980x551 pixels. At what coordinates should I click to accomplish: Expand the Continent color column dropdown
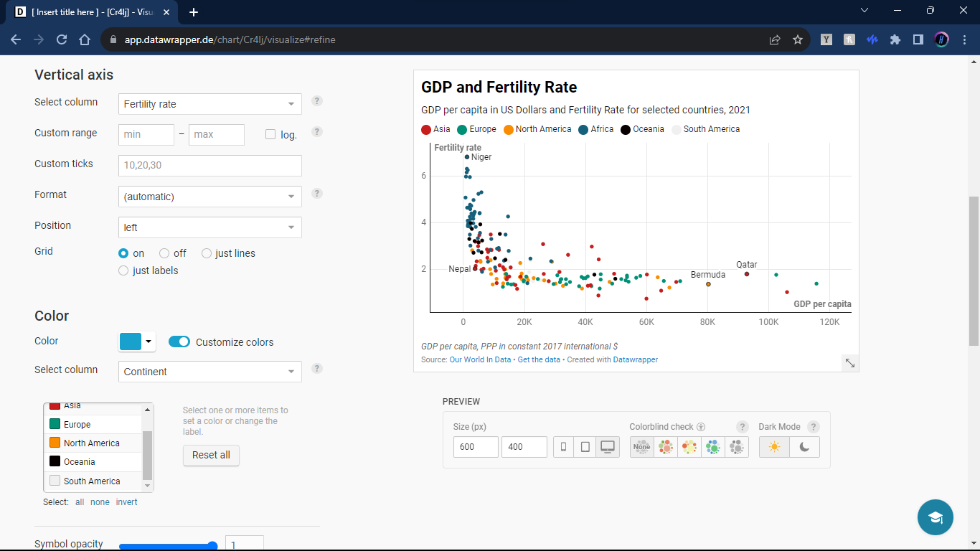point(209,372)
